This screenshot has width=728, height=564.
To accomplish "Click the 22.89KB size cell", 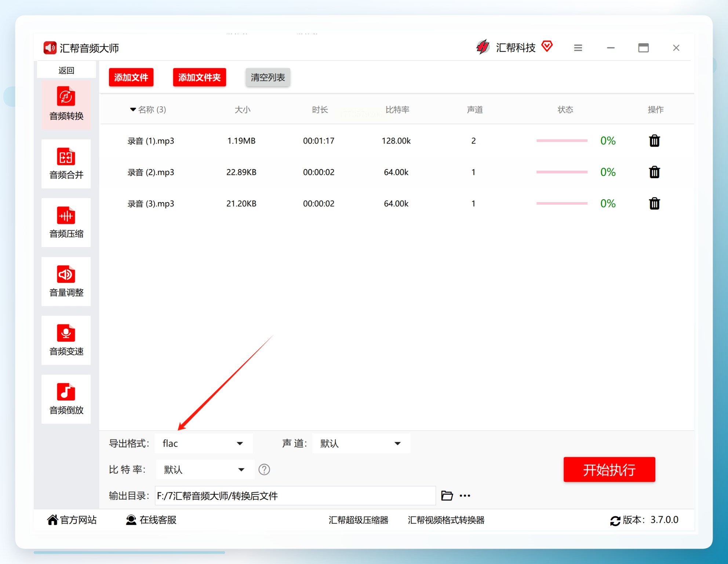I will coord(241,172).
